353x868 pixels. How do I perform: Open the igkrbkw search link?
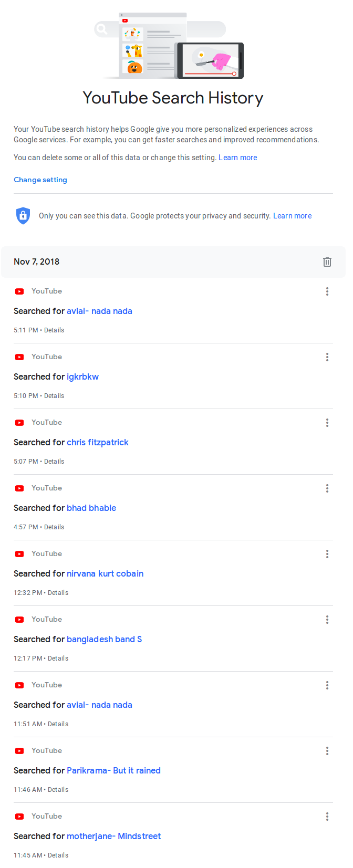(x=82, y=377)
